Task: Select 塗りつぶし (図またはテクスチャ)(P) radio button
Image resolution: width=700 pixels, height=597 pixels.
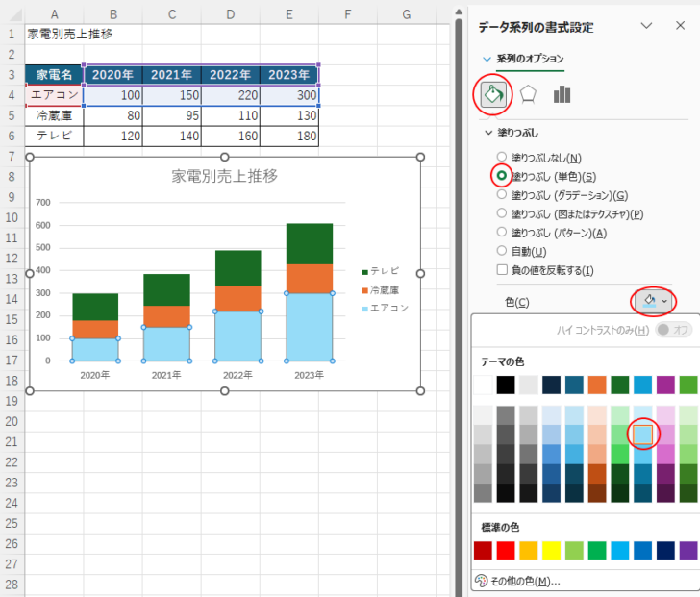Action: click(x=502, y=212)
